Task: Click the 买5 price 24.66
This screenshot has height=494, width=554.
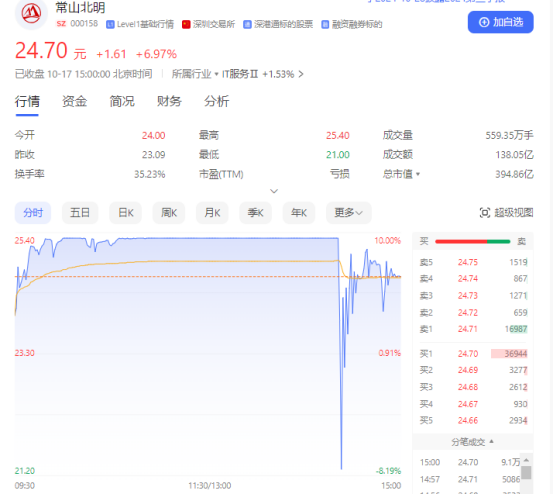Action: point(468,421)
